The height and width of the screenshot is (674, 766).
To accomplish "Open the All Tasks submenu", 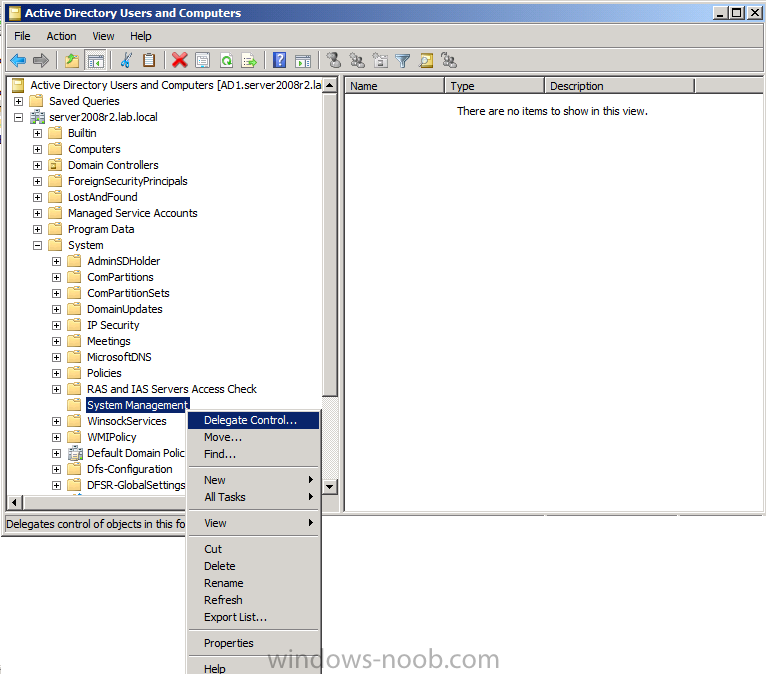I will 254,497.
